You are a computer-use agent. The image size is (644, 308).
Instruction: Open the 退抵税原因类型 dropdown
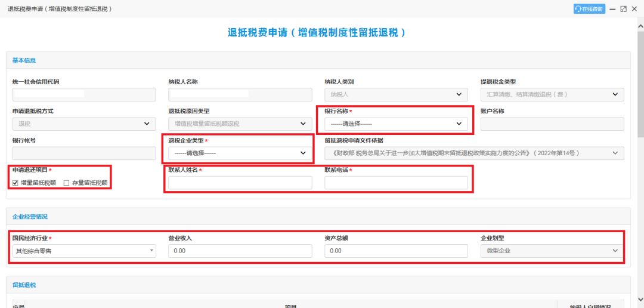click(240, 124)
